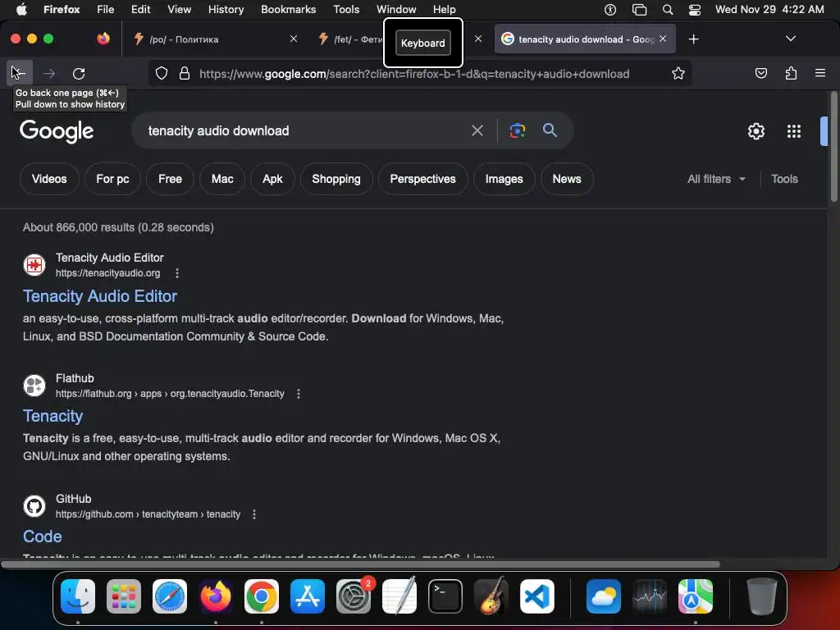
Task: Open a new tab with plus button
Action: point(694,39)
